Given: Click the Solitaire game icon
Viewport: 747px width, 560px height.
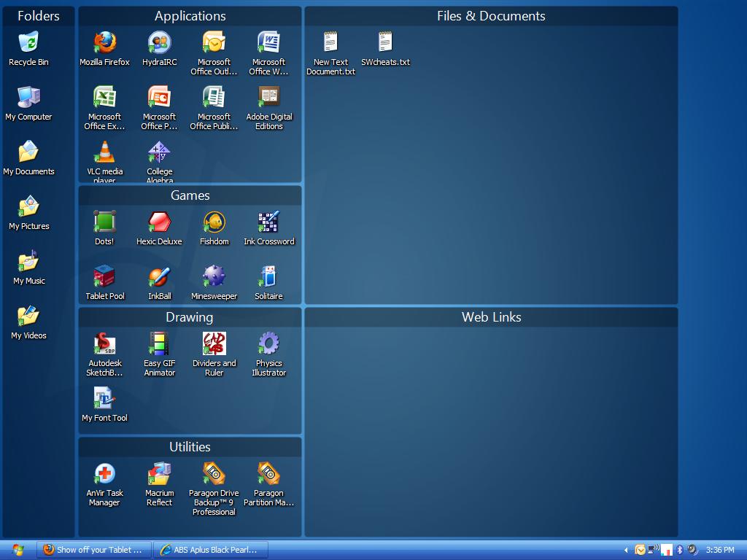Looking at the screenshot, I should tap(268, 276).
